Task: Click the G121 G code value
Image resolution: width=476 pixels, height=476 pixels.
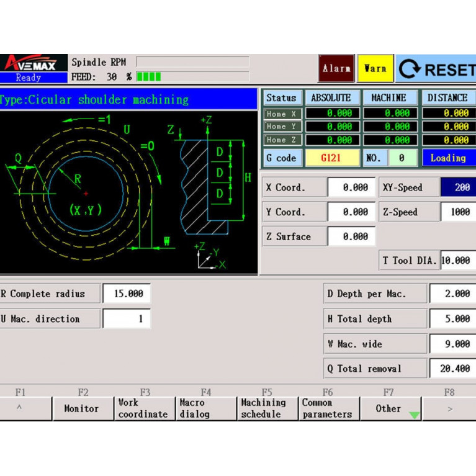Action: point(333,158)
